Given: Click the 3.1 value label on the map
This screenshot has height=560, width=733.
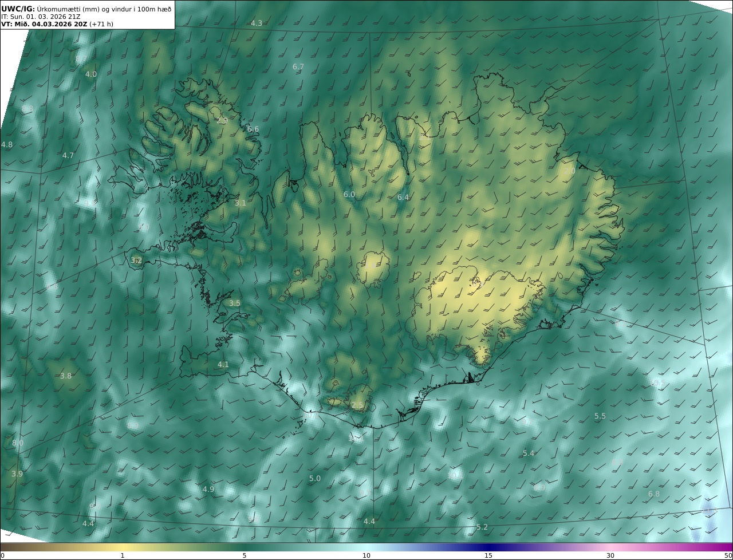Looking at the screenshot, I should pos(241,203).
